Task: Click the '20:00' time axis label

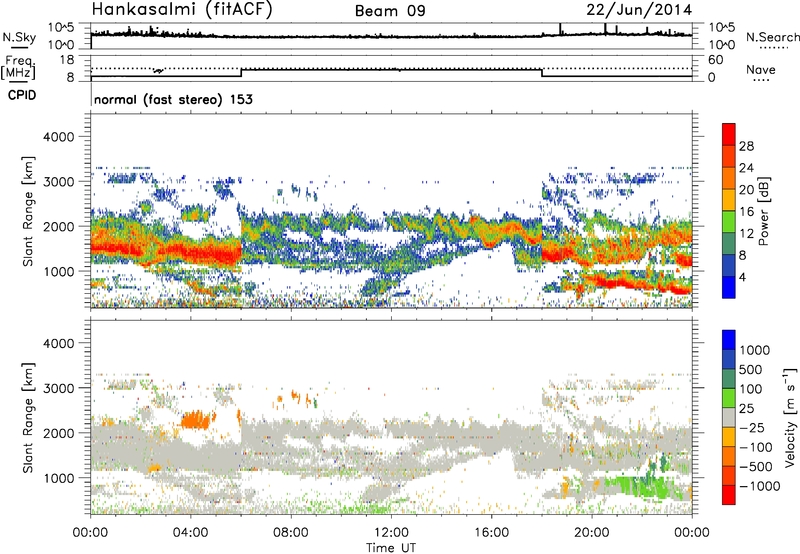Action: (591, 533)
